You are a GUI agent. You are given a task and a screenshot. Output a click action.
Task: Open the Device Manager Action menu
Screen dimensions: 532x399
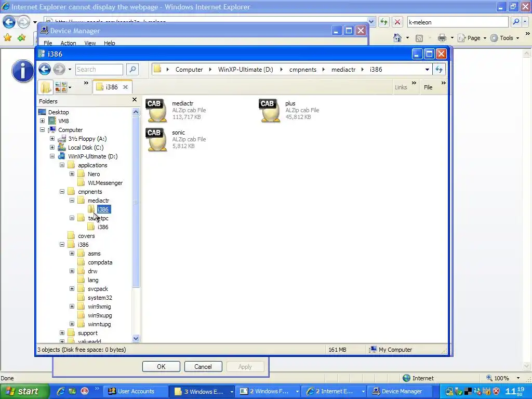(68, 43)
